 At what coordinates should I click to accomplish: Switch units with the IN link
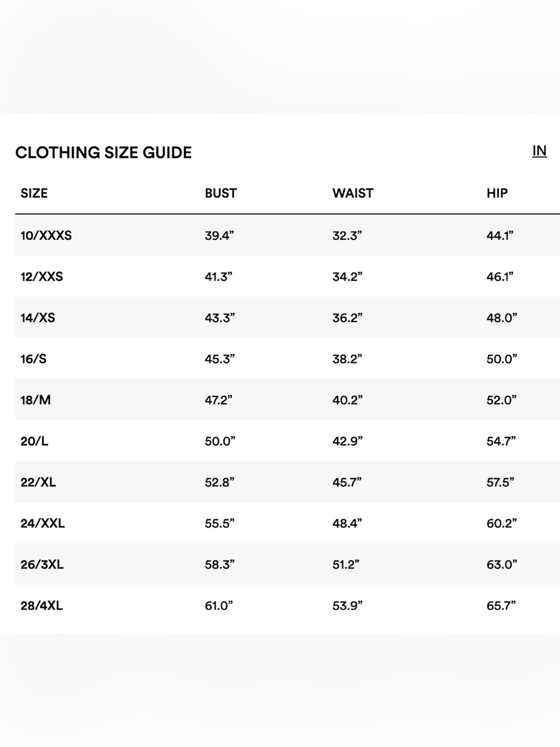click(x=539, y=151)
